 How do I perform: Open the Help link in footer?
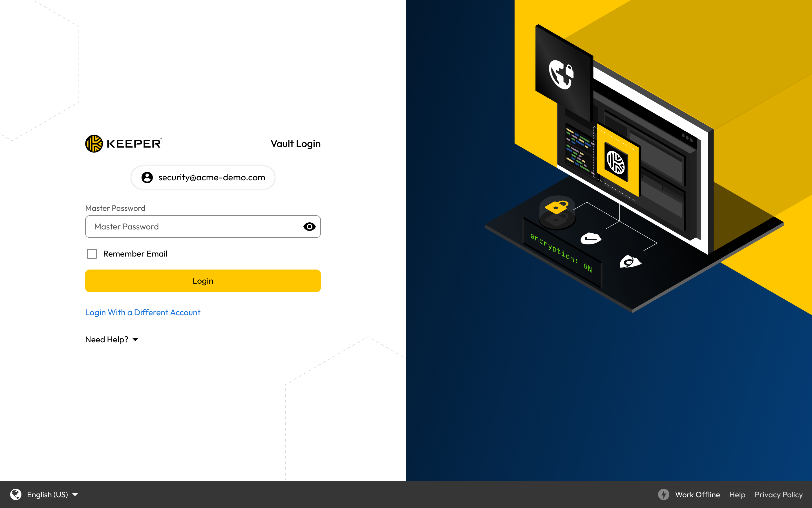click(737, 494)
